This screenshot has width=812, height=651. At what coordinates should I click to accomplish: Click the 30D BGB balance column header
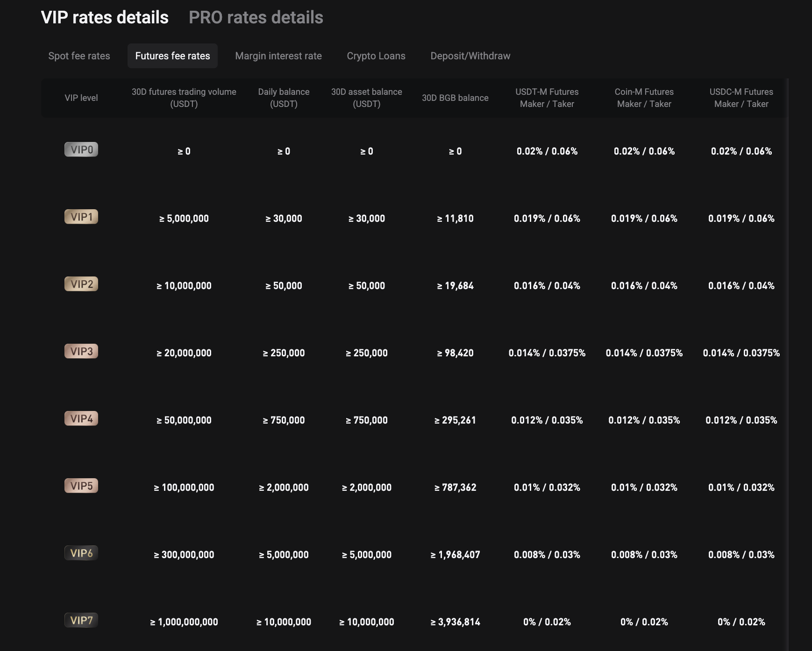(x=455, y=98)
